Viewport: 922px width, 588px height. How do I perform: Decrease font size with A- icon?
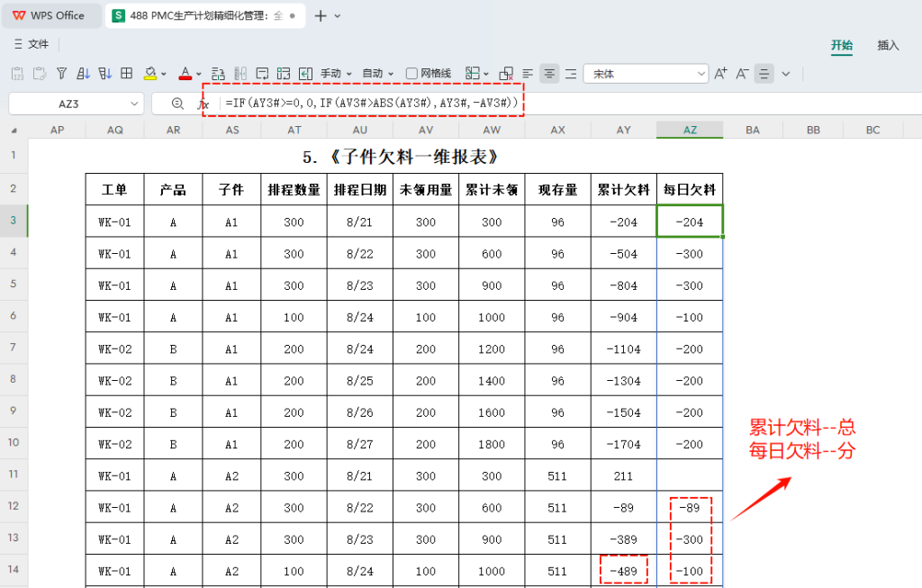[742, 74]
